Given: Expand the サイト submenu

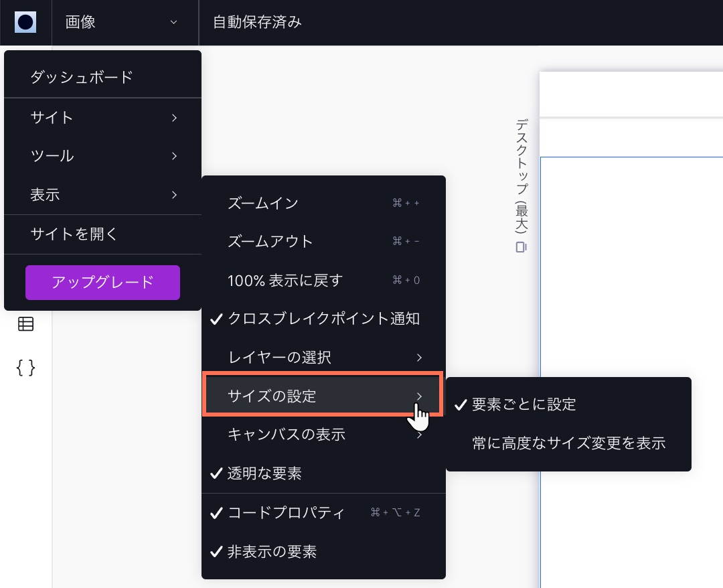Looking at the screenshot, I should click(102, 117).
